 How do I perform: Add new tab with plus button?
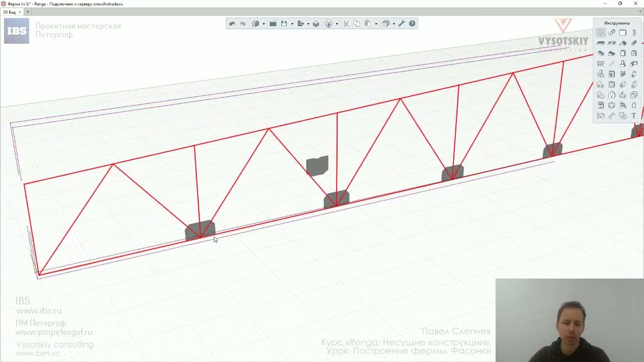(28, 12)
